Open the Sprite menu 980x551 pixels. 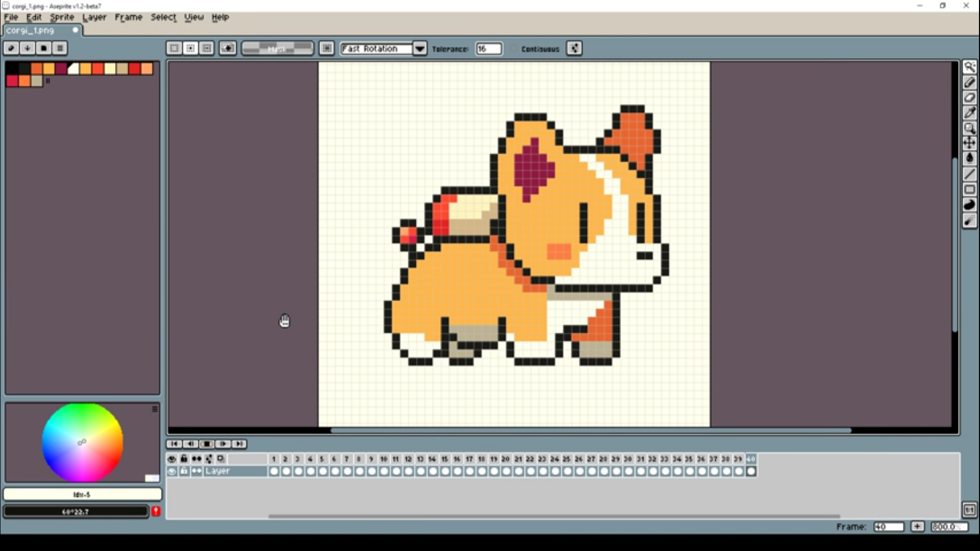click(62, 17)
